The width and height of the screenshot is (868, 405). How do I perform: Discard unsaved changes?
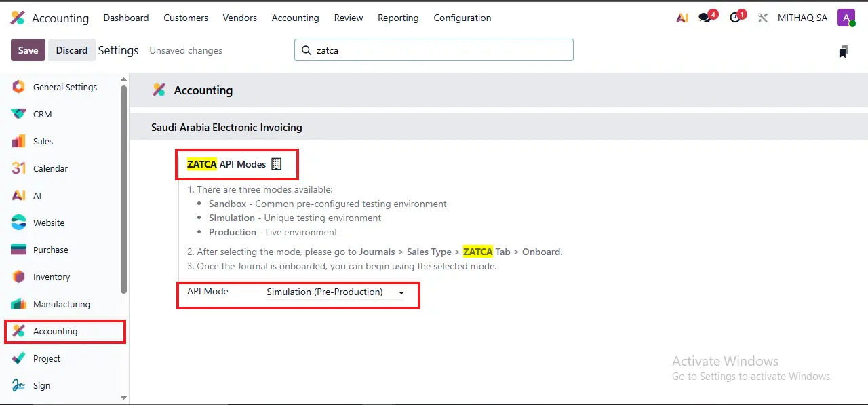point(72,50)
